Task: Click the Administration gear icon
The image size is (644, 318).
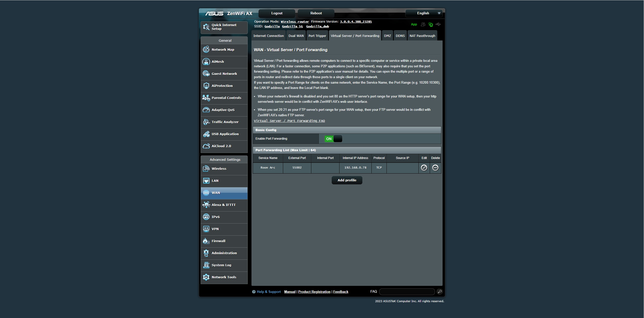Action: [206, 253]
